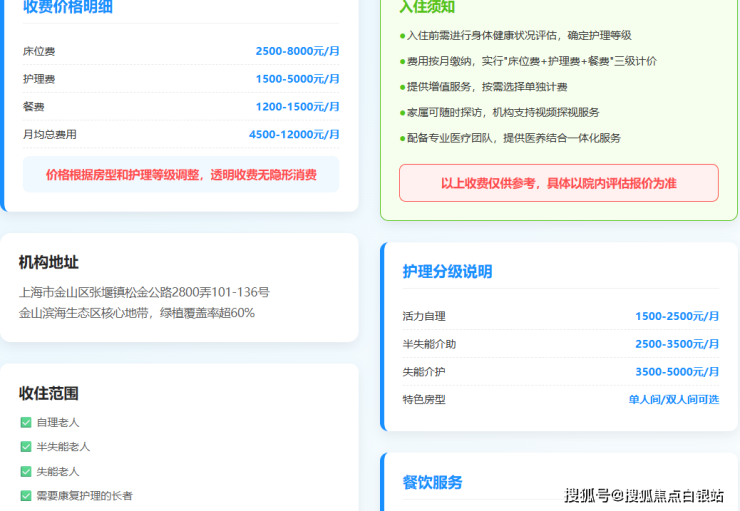Image resolution: width=740 pixels, height=511 pixels.
Task: Click the 月均总费用 row label
Action: [x=50, y=134]
